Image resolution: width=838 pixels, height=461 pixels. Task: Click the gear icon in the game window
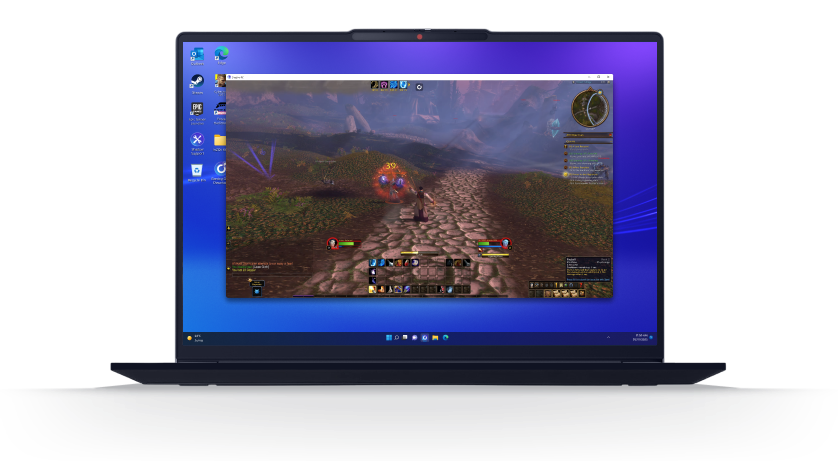tap(420, 87)
